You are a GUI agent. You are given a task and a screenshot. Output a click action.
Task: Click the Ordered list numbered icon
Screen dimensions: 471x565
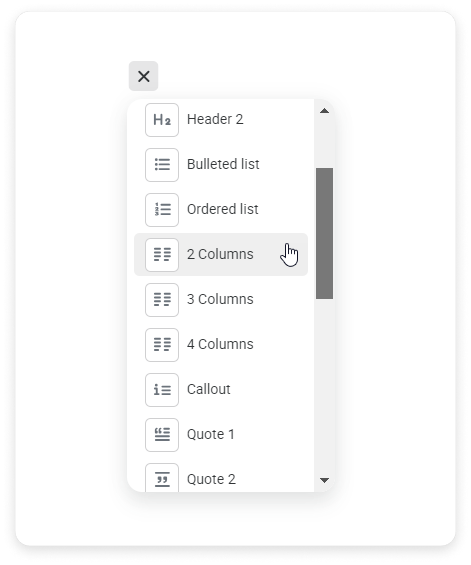click(x=162, y=210)
